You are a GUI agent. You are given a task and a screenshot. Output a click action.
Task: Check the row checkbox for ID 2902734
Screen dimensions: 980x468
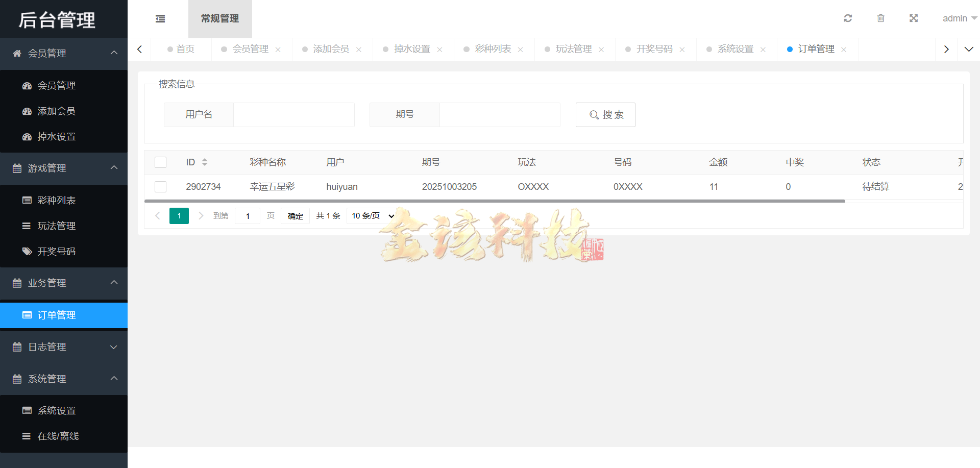coord(160,186)
